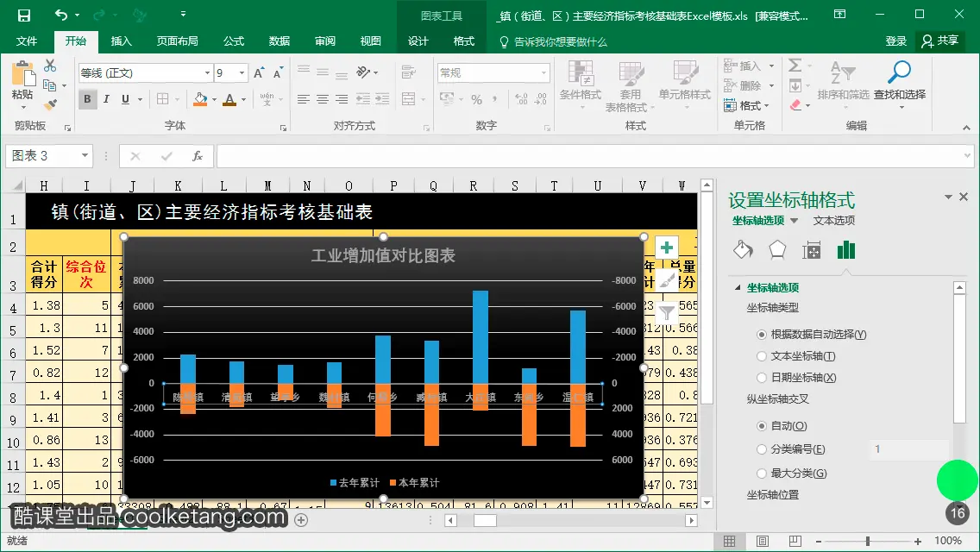This screenshot has height=552, width=980.
Task: Select 文本坐标轴 radio button
Action: point(761,356)
